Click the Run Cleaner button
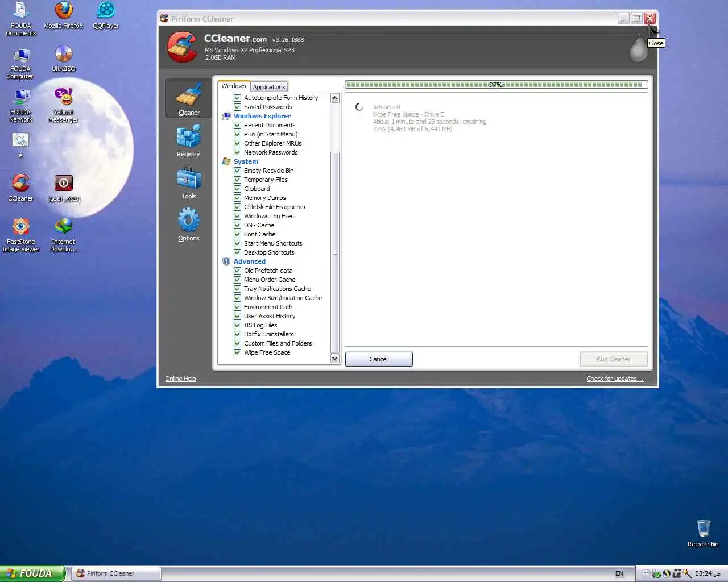This screenshot has height=582, width=728. click(613, 359)
